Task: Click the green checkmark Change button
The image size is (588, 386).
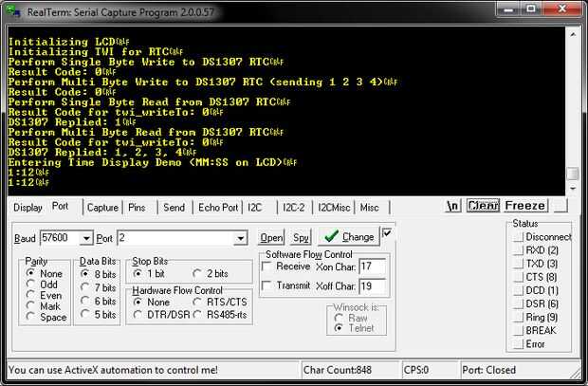Action: click(x=349, y=237)
